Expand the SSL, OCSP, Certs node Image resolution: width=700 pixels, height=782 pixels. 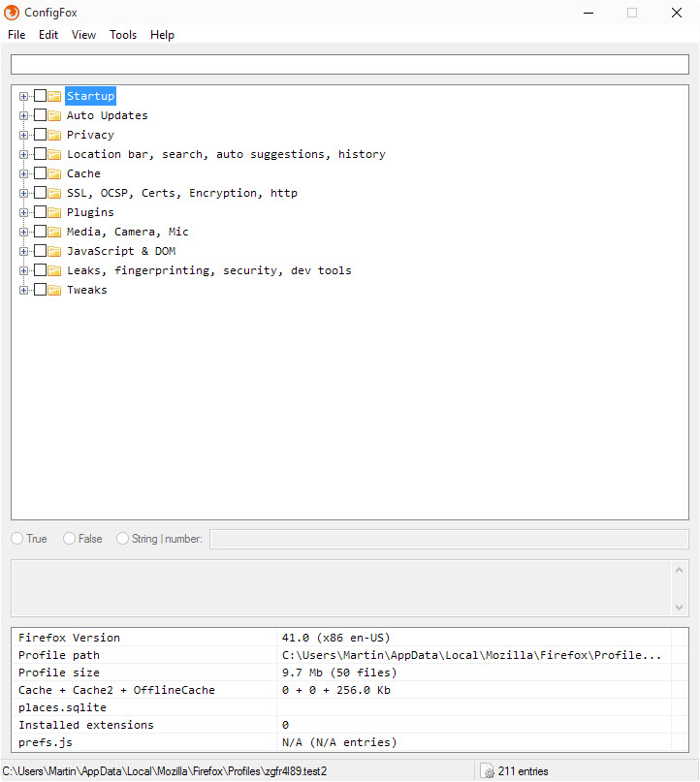pyautogui.click(x=23, y=194)
